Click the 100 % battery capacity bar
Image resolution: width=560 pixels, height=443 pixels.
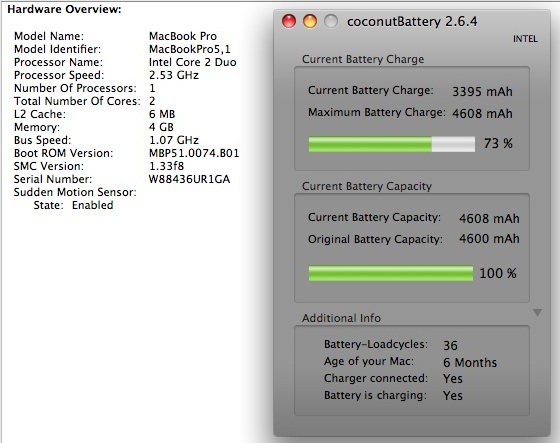tap(391, 273)
